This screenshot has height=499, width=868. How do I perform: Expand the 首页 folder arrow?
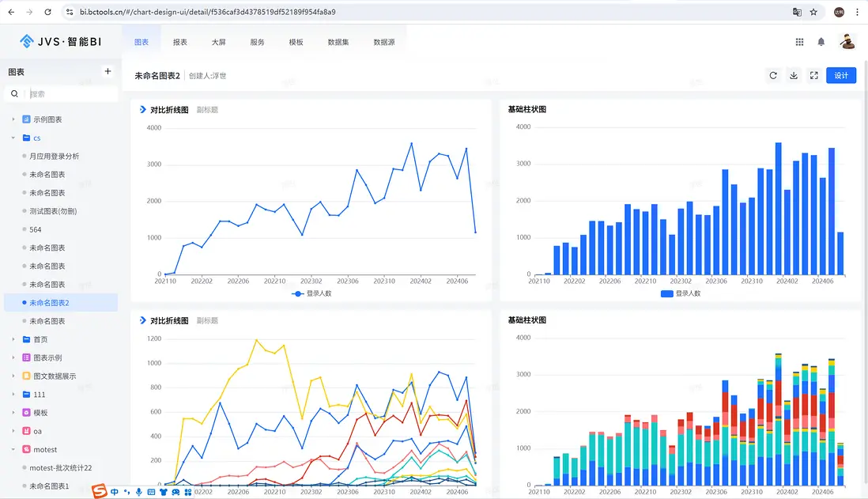13,339
